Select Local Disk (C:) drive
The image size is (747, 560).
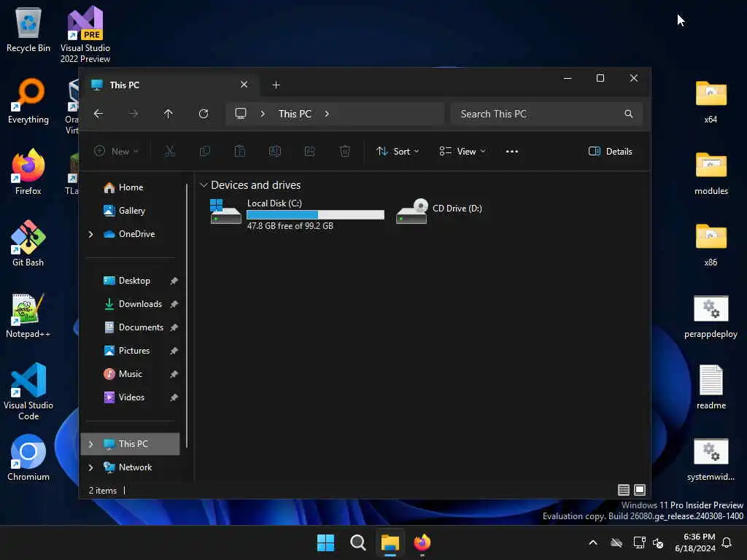coord(298,214)
